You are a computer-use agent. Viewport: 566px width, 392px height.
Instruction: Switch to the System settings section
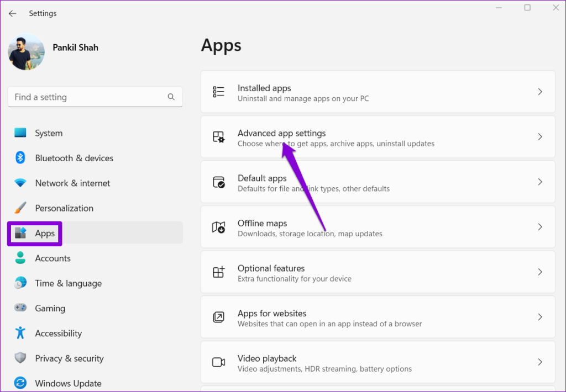coord(49,133)
